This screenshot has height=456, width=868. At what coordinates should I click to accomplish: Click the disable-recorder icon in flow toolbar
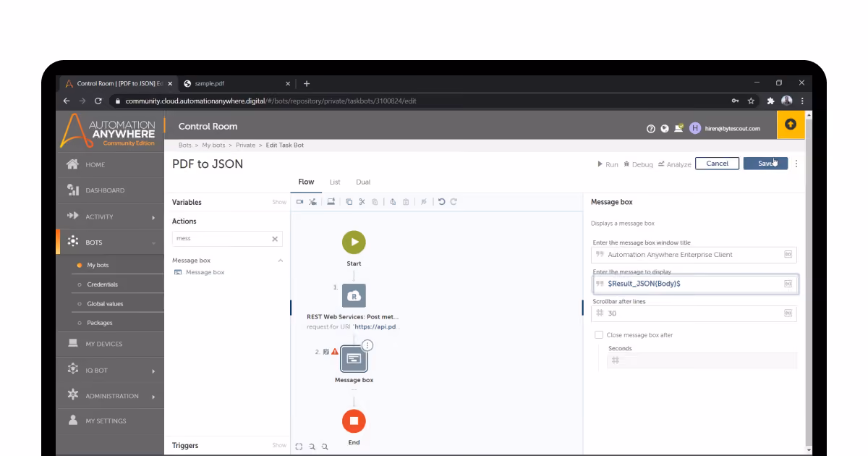(x=312, y=202)
